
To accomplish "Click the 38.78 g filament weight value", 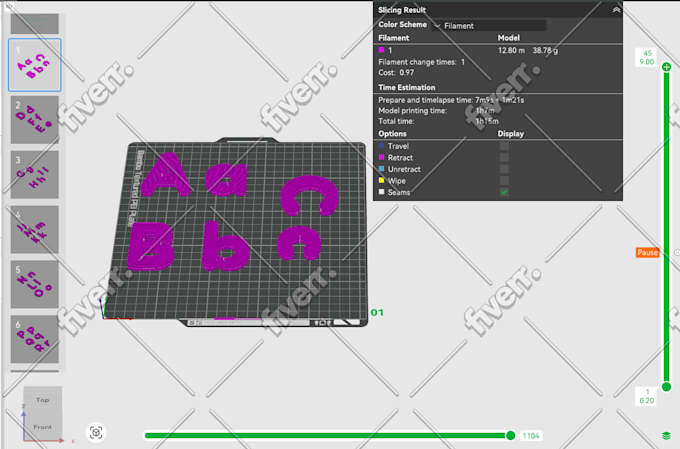I will pos(545,50).
